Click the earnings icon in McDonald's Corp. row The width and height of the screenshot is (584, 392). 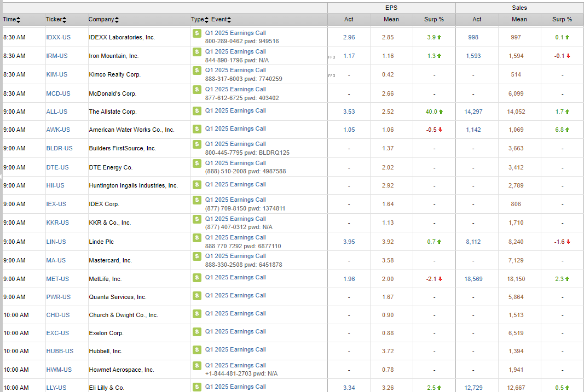(x=197, y=89)
